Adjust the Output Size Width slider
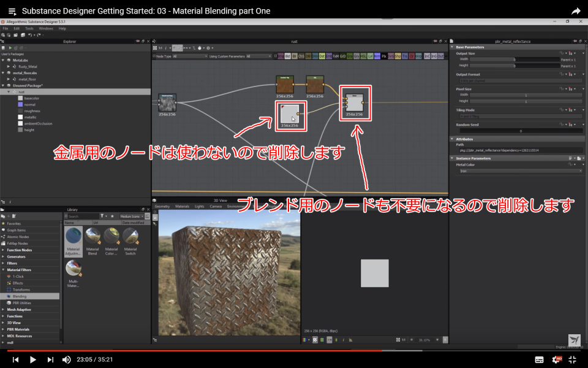The height and width of the screenshot is (368, 588). pyautogui.click(x=514, y=59)
